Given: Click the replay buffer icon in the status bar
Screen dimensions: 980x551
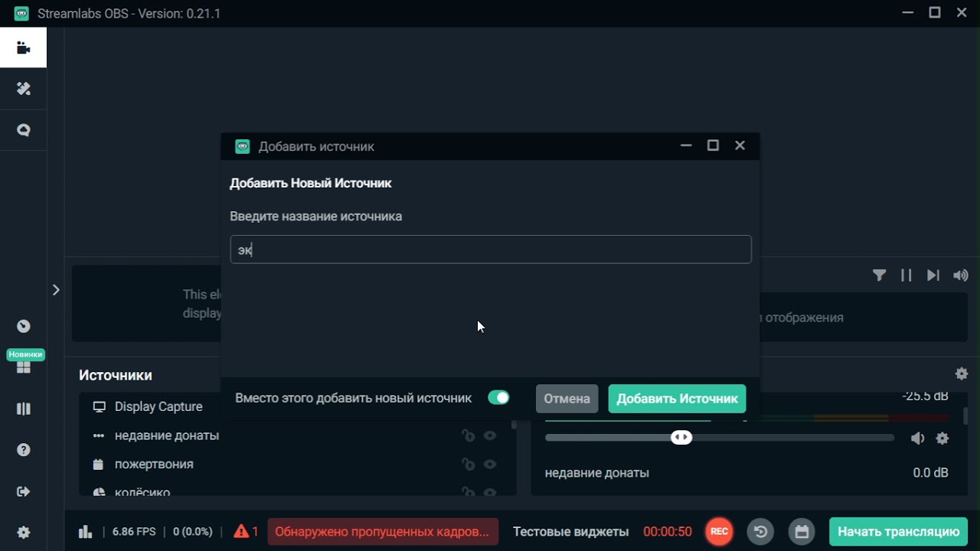Looking at the screenshot, I should [x=760, y=531].
